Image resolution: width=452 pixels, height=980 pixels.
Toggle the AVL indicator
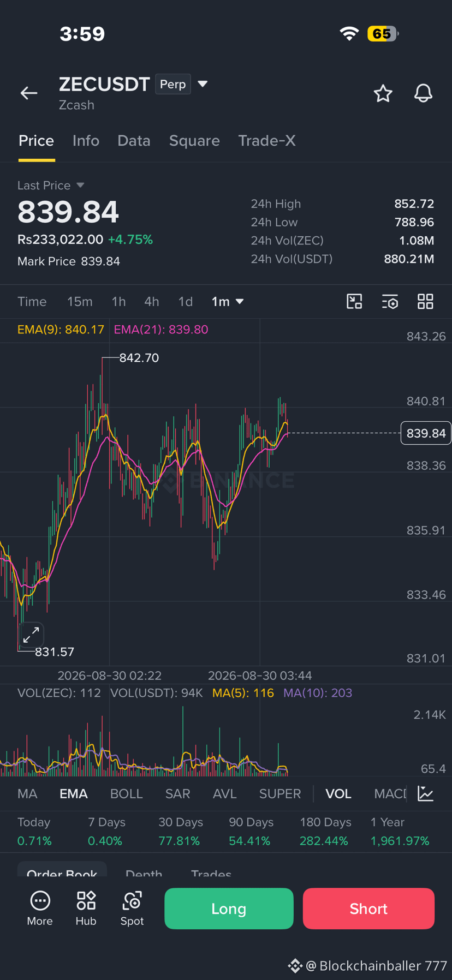coord(225,793)
